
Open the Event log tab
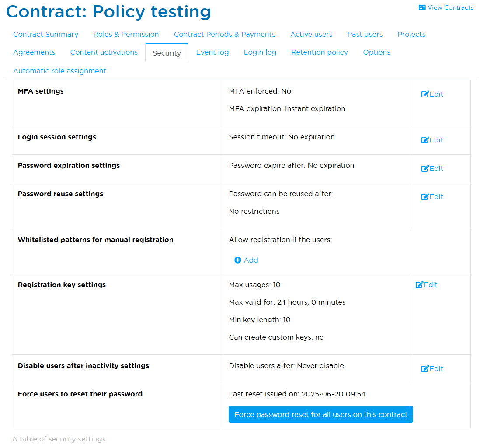point(212,52)
